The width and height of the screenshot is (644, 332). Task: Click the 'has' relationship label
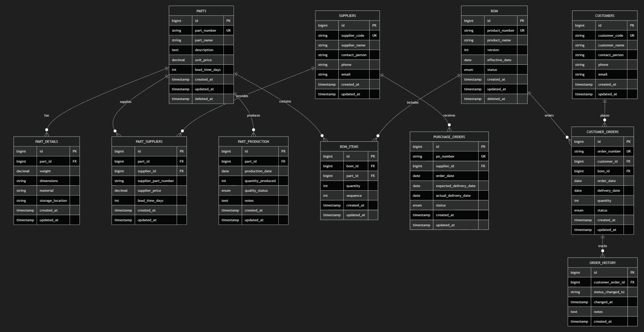click(x=47, y=115)
